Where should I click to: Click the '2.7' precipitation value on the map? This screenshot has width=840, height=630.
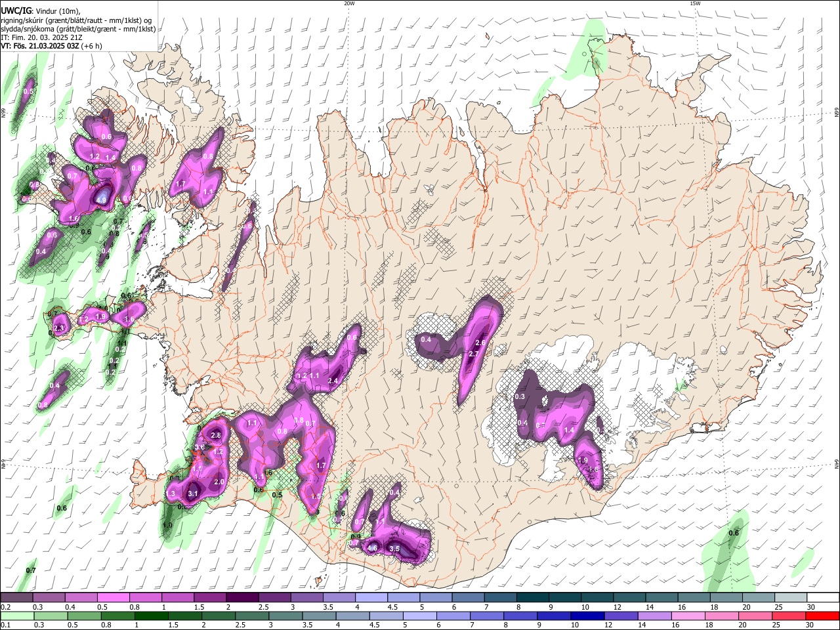point(473,354)
